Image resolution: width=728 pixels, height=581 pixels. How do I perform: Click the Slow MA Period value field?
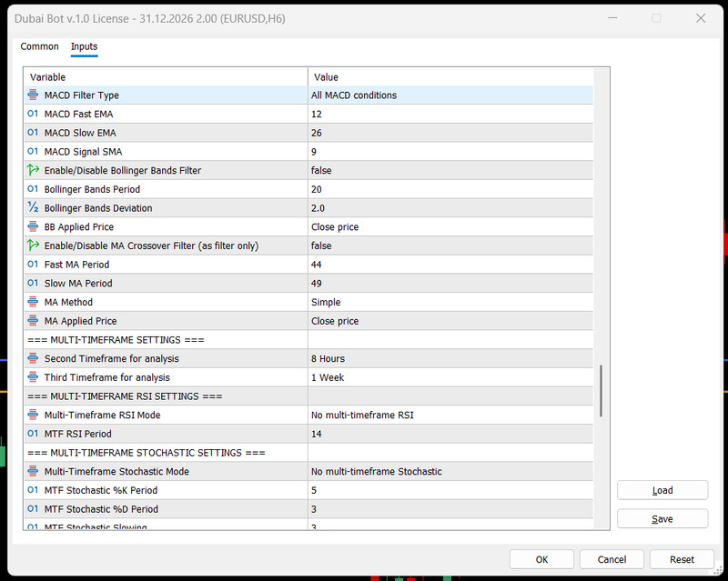pyautogui.click(x=450, y=283)
